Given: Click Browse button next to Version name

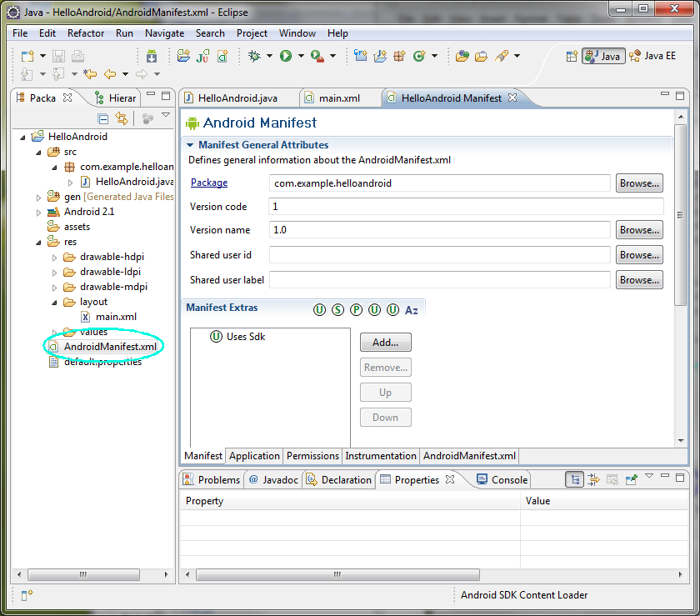Looking at the screenshot, I should pyautogui.click(x=639, y=230).
